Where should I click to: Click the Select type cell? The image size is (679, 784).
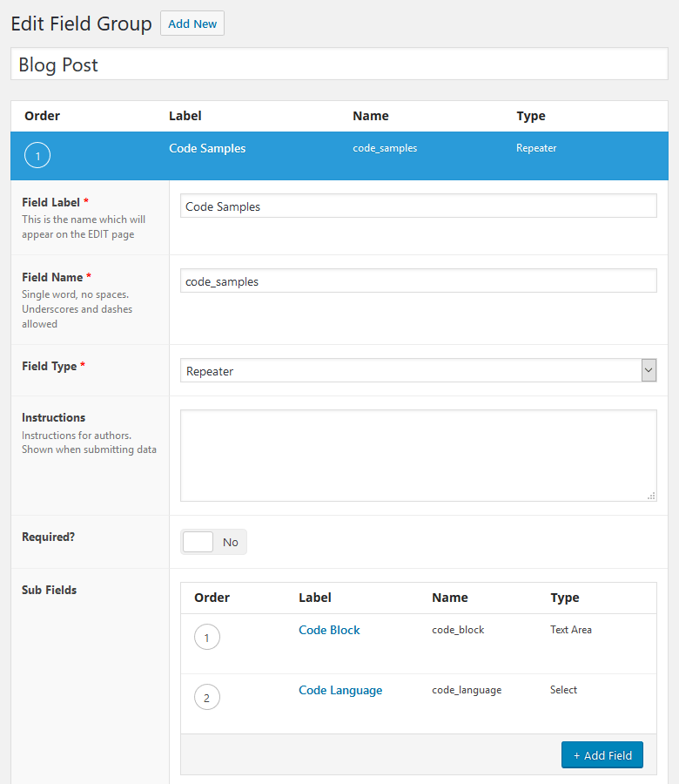(x=563, y=690)
